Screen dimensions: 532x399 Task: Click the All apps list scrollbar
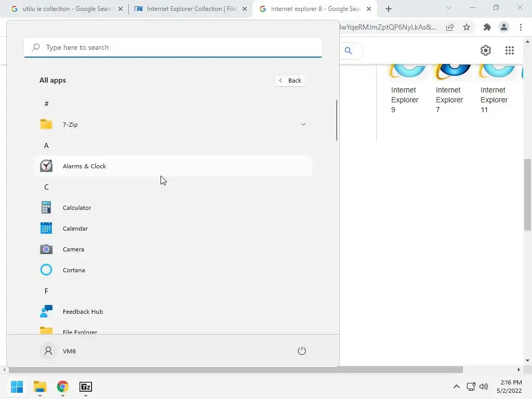[337, 120]
